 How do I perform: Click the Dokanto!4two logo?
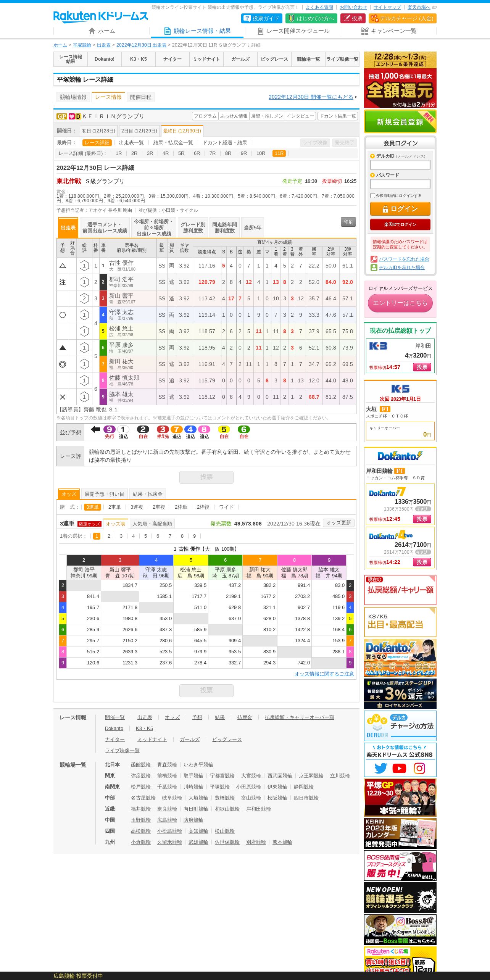pyautogui.click(x=391, y=535)
